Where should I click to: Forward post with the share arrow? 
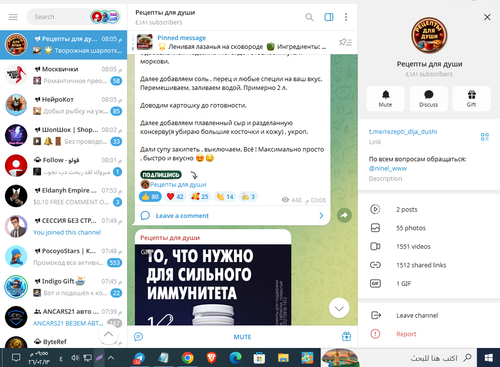(x=344, y=215)
